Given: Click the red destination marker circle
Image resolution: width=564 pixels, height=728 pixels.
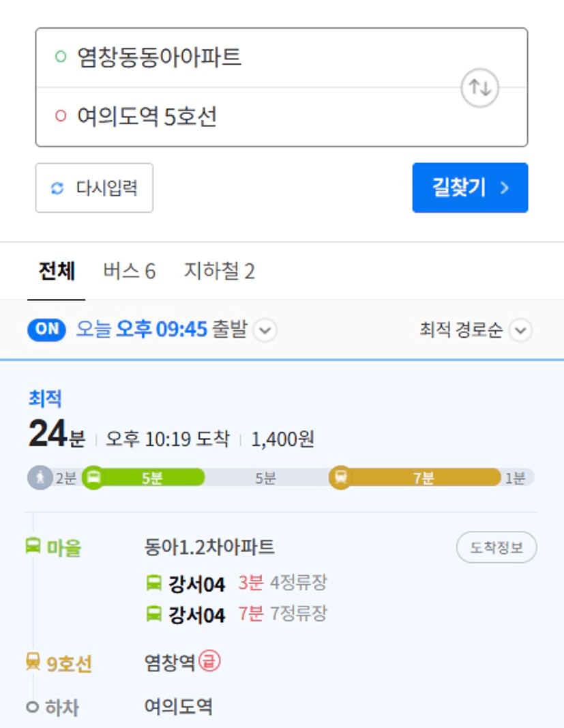Looking at the screenshot, I should 61,115.
